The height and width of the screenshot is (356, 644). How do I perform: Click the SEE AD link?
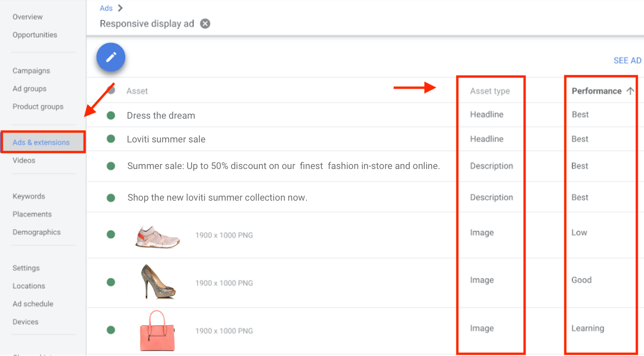627,60
